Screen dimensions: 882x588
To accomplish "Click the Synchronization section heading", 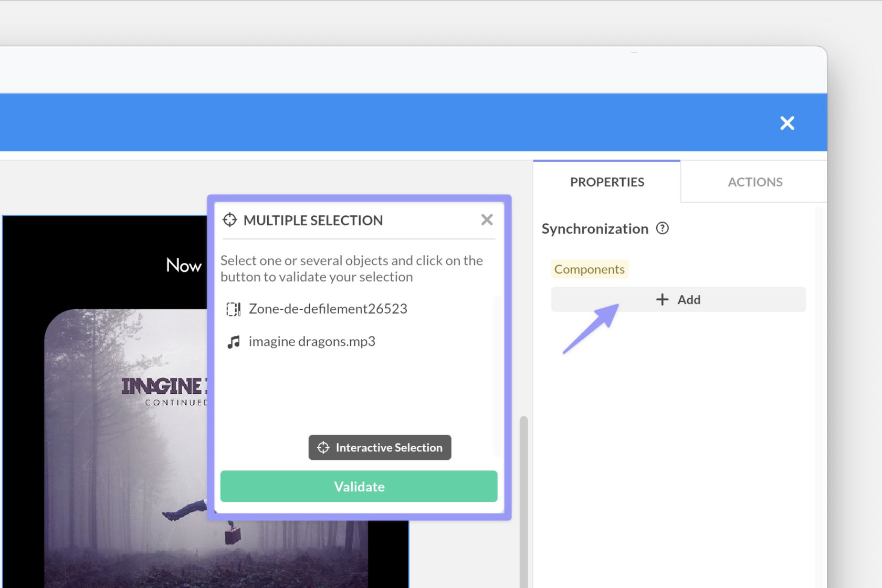I will 595,229.
